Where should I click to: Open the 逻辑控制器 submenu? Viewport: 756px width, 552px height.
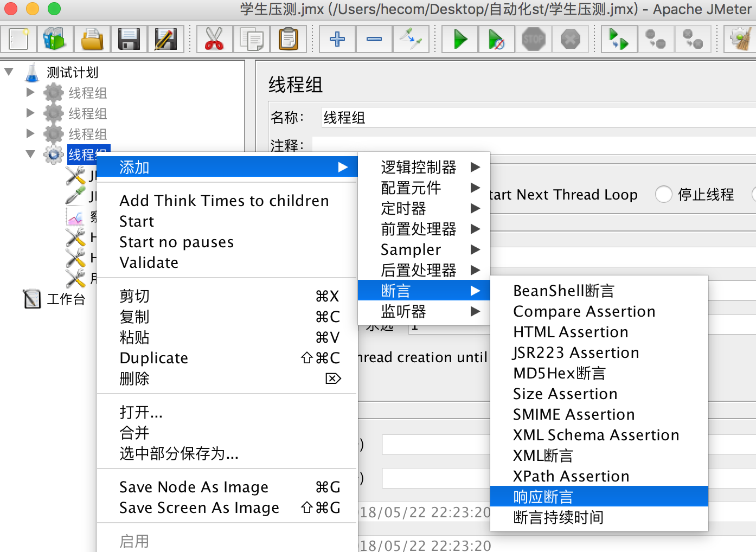[424, 167]
